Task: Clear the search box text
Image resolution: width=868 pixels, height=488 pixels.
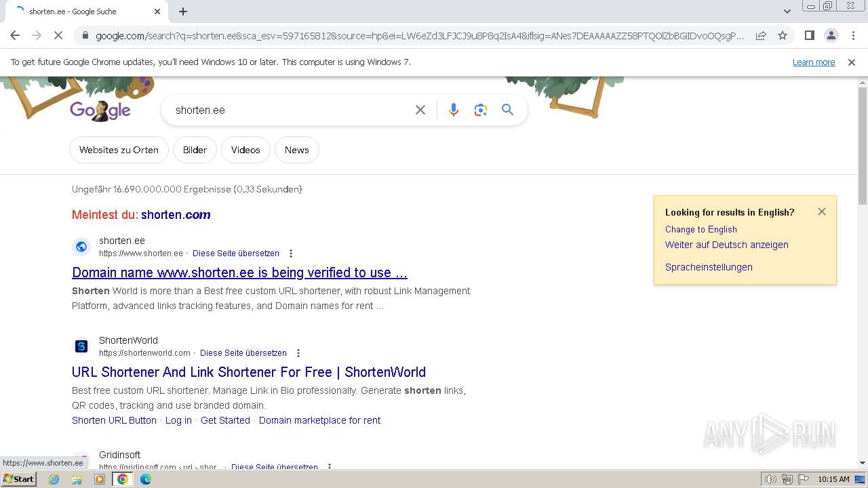Action: 420,110
